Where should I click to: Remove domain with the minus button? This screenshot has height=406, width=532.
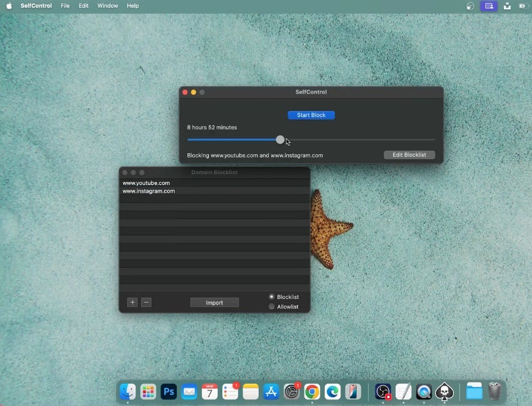(x=147, y=302)
